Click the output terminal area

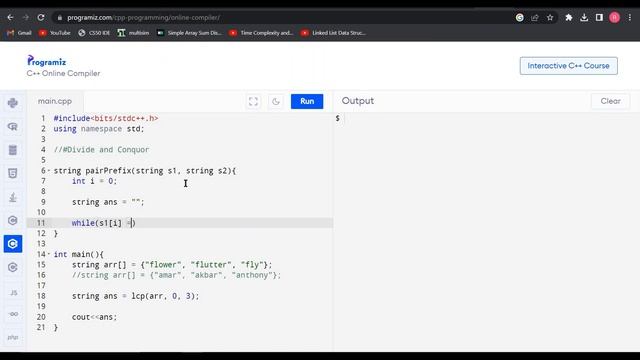(486, 233)
